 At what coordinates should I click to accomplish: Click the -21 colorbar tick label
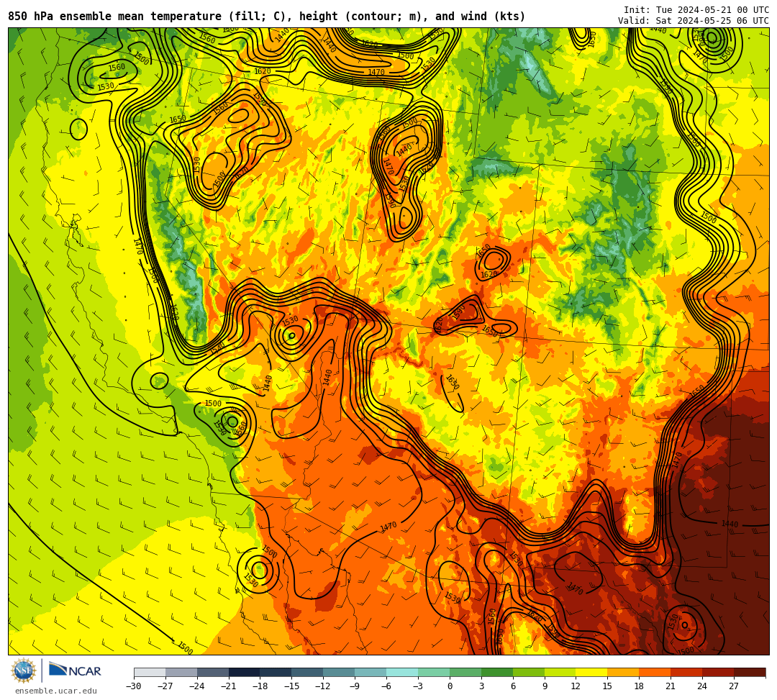(229, 686)
